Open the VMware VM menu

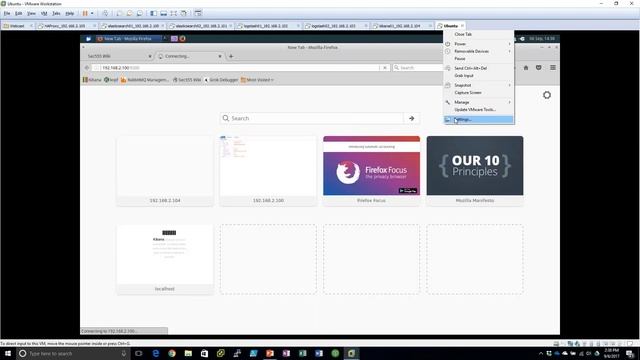[x=44, y=13]
